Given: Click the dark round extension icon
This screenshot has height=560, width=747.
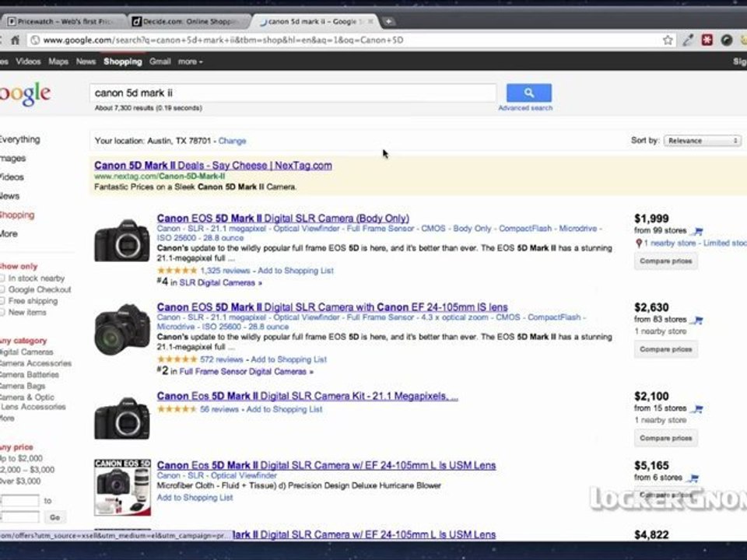Looking at the screenshot, I should click(x=727, y=40).
